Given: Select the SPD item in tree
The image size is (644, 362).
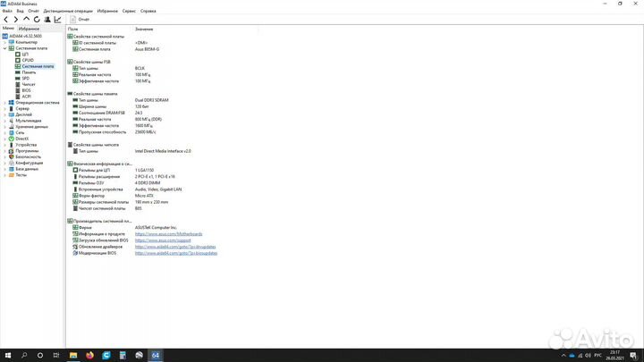Looking at the screenshot, I should pos(26,78).
